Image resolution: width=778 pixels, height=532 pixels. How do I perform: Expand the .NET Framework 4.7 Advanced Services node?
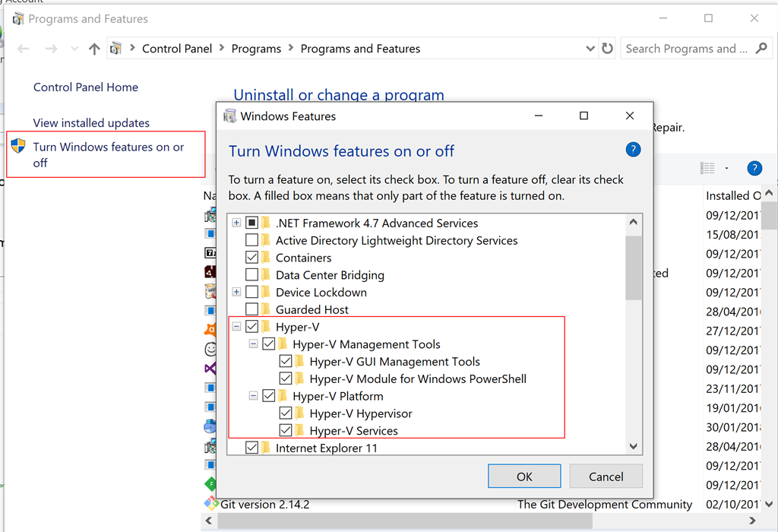[237, 223]
